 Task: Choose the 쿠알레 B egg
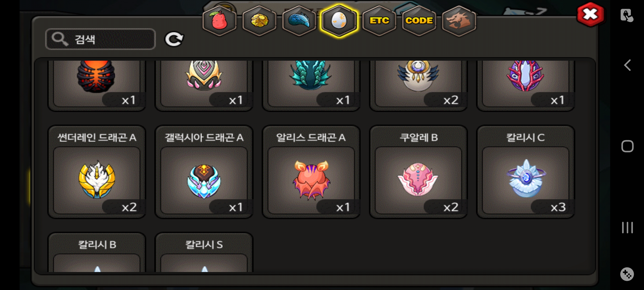tap(418, 172)
